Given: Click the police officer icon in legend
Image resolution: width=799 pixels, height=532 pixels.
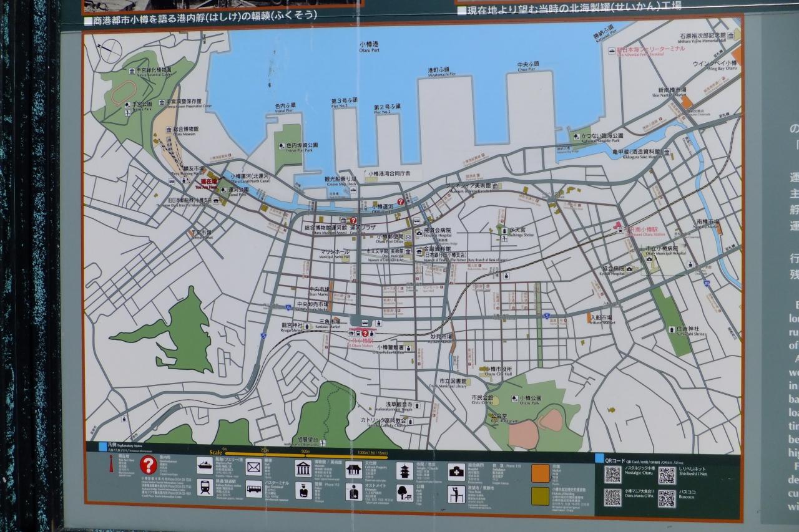Looking at the screenshot, I should click(x=303, y=491).
